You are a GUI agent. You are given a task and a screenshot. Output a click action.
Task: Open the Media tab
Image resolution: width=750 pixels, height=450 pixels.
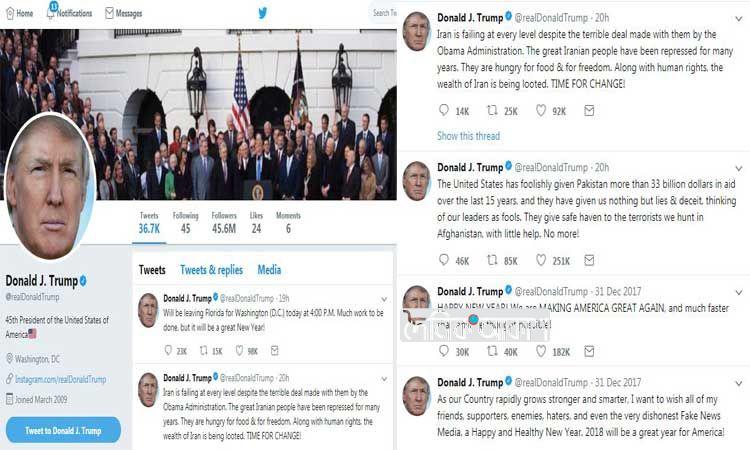coord(269,270)
